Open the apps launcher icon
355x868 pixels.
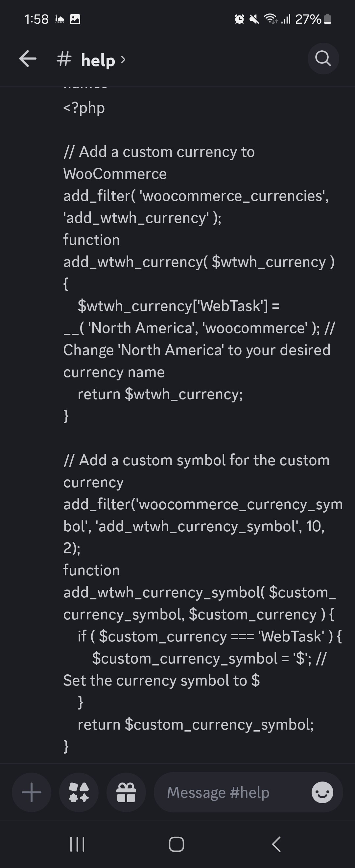[x=79, y=792]
